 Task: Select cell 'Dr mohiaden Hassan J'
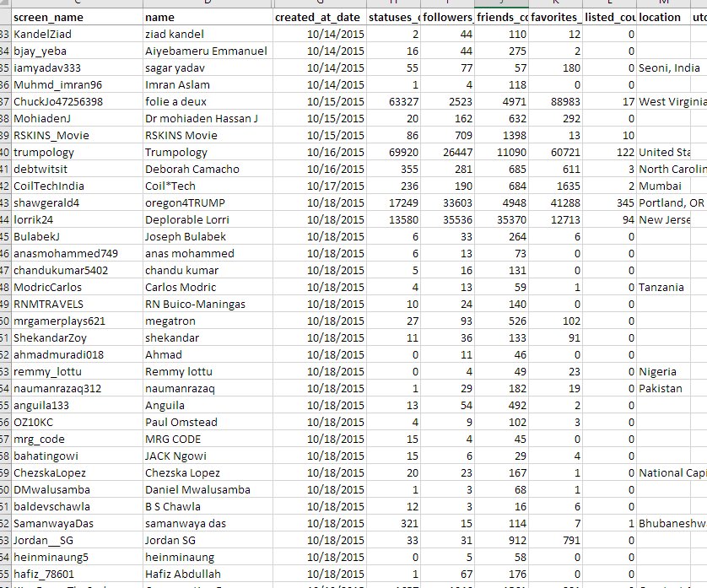(208, 119)
